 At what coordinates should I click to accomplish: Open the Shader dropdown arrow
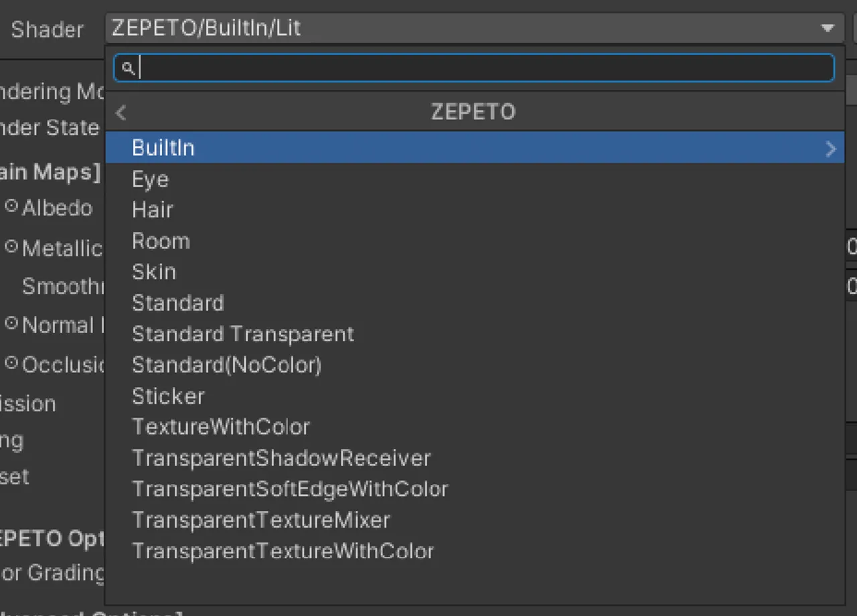[828, 28]
